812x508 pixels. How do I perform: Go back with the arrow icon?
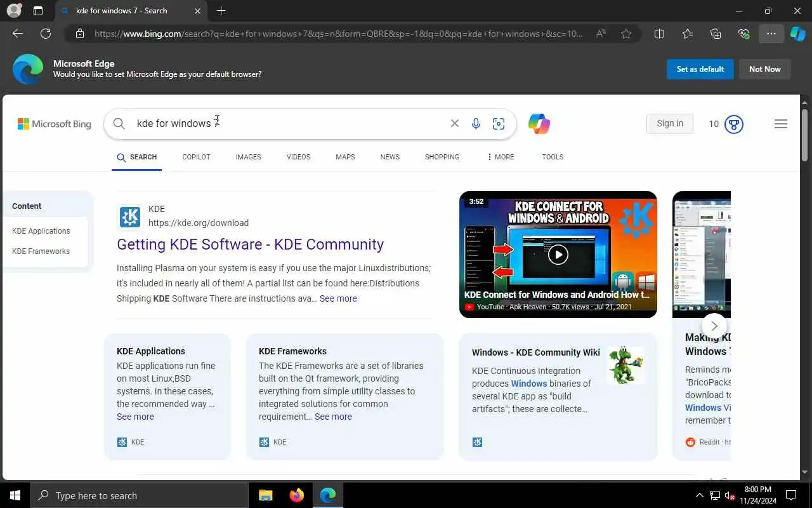(18, 34)
